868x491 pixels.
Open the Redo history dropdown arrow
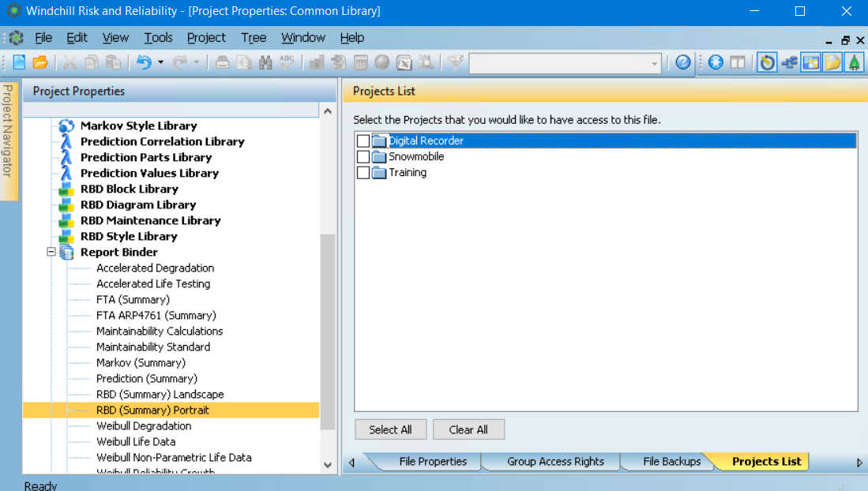[x=196, y=62]
